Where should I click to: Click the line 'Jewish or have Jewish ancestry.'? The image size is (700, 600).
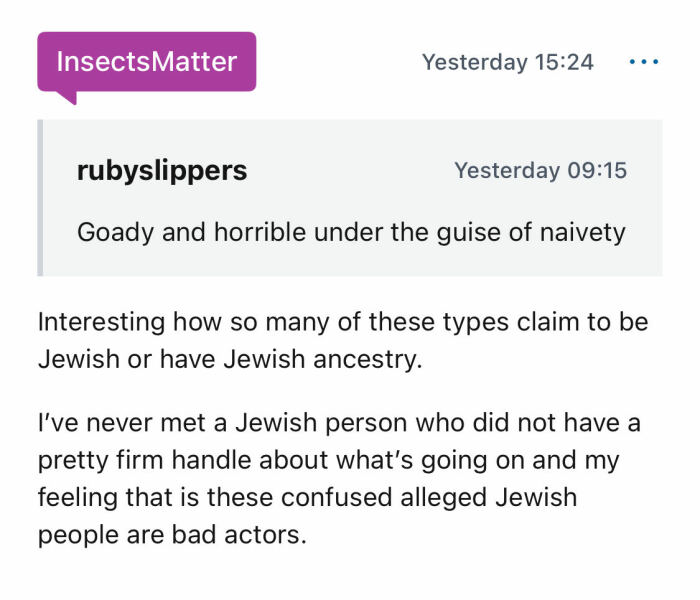pos(230,359)
